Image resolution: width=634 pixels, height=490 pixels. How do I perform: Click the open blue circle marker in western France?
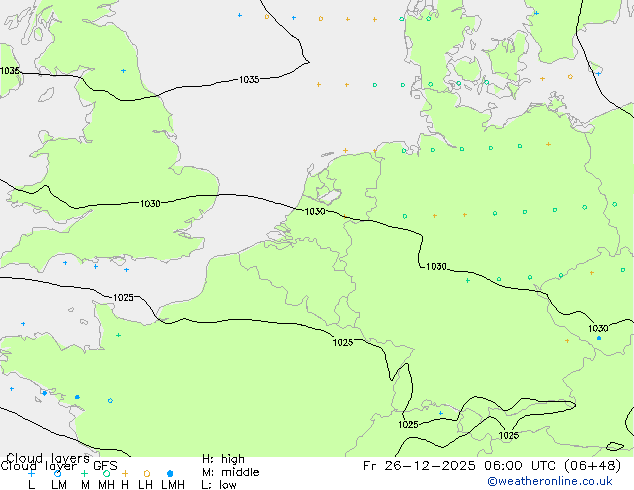(110, 401)
